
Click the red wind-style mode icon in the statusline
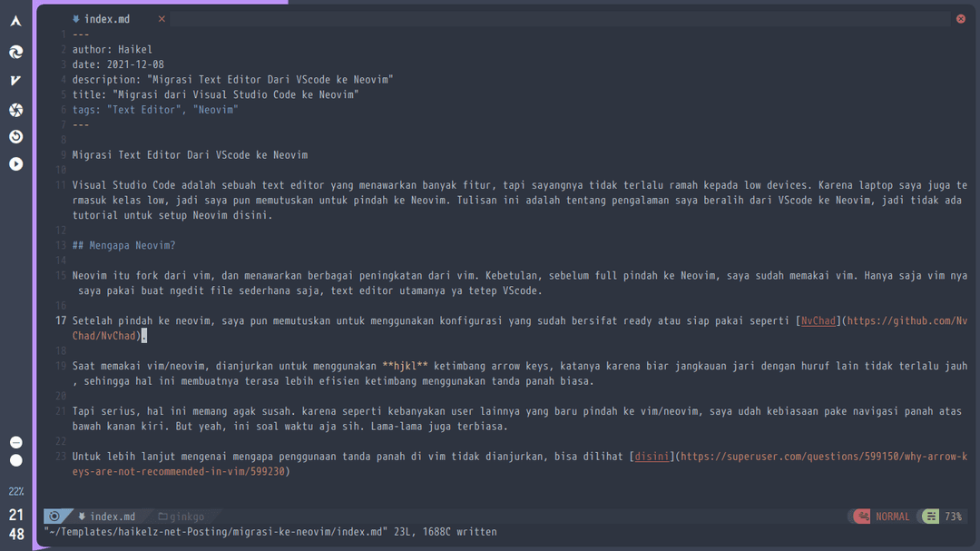pyautogui.click(x=862, y=516)
